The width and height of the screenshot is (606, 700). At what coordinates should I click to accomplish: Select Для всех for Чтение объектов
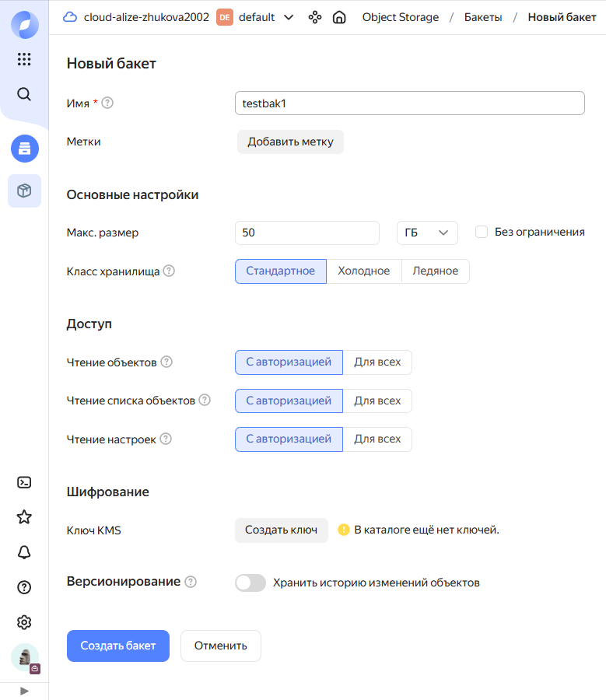coord(377,362)
